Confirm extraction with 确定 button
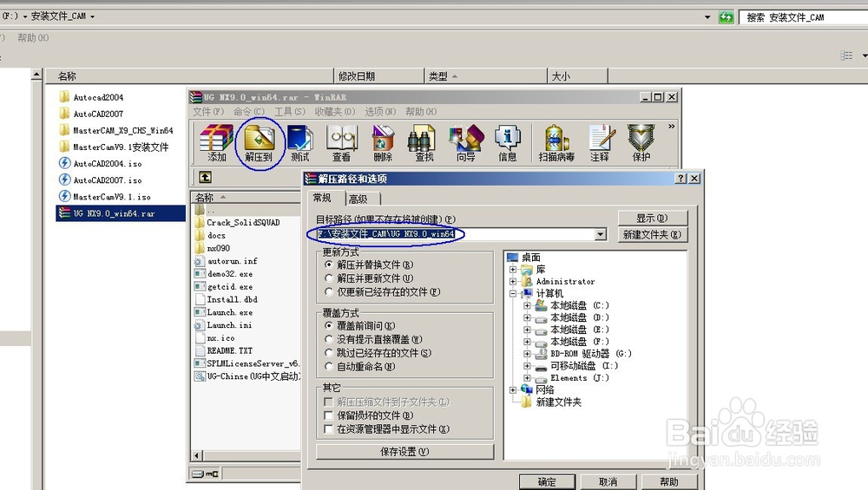 pos(547,481)
